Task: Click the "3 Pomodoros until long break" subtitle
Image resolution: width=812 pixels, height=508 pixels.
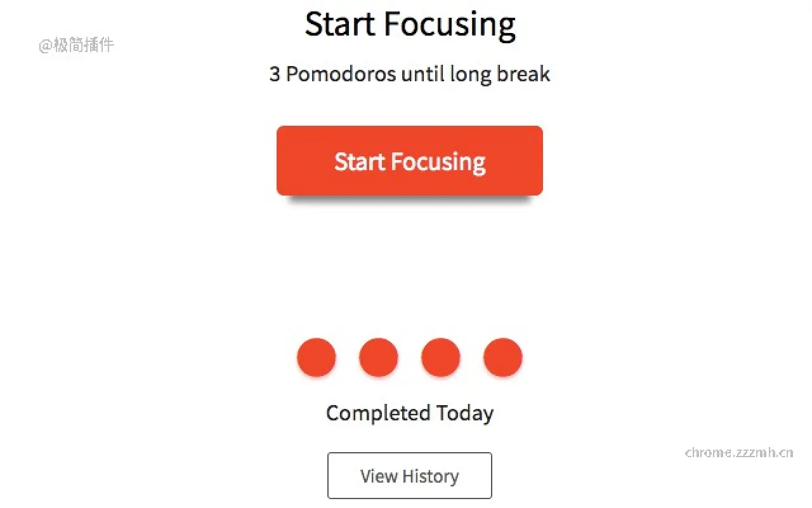Action: point(410,74)
